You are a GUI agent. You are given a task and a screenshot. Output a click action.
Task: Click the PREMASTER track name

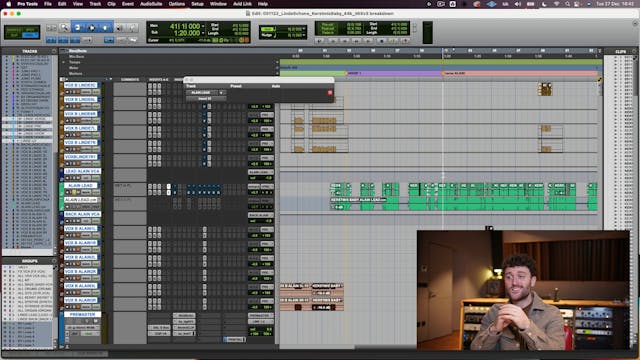tap(82, 315)
